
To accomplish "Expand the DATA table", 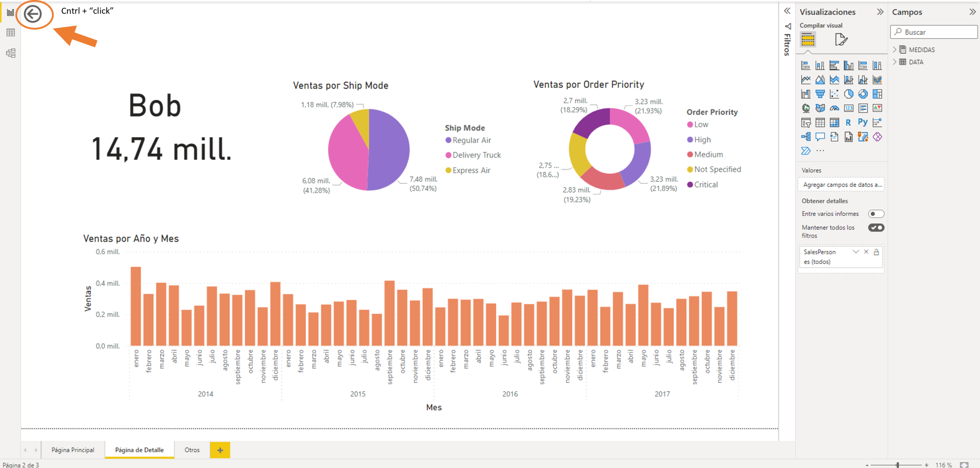I will point(895,62).
